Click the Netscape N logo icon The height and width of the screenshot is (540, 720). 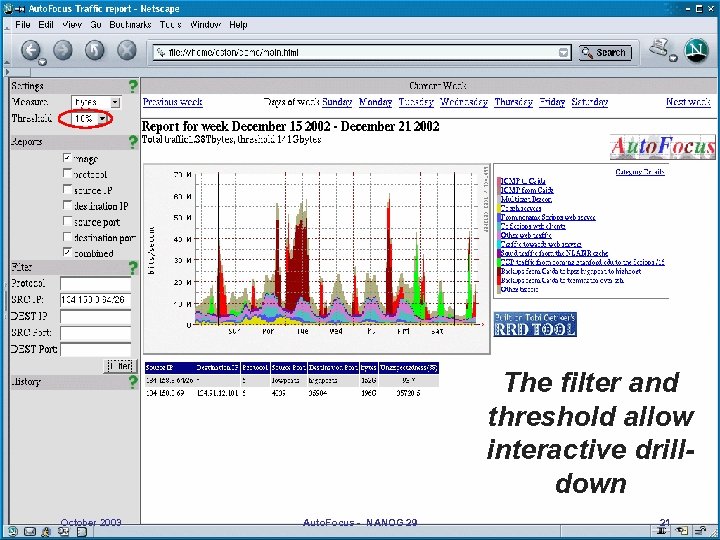coord(696,50)
